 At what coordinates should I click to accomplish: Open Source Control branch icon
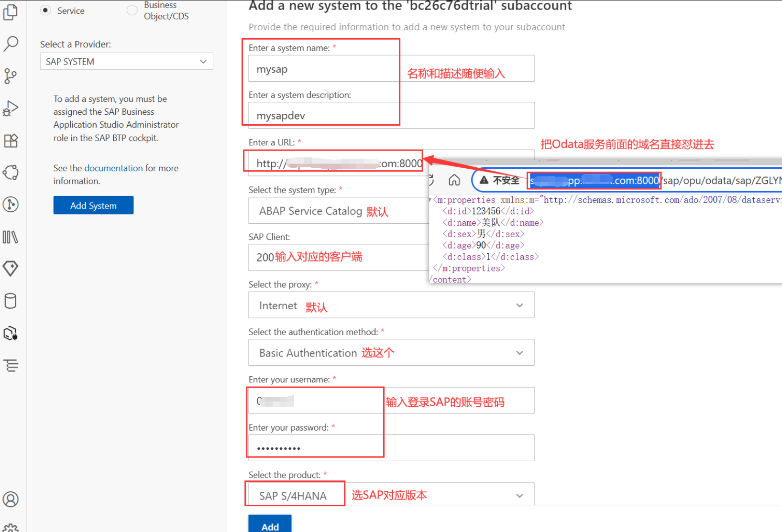pos(11,76)
